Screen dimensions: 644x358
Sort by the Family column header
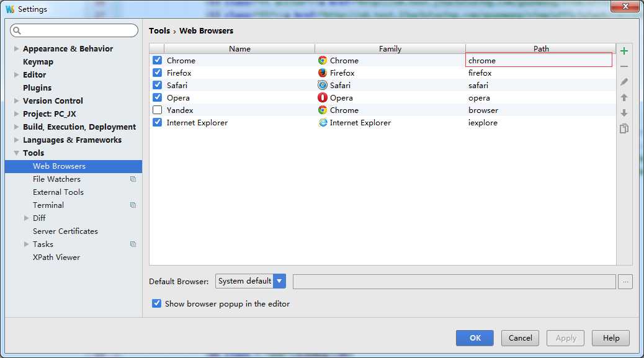[x=390, y=48]
